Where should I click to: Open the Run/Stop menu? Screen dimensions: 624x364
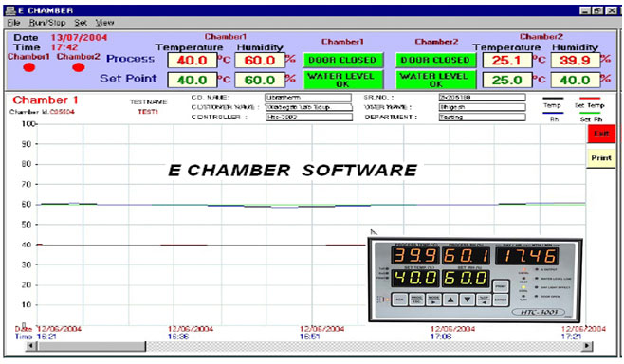click(x=47, y=23)
